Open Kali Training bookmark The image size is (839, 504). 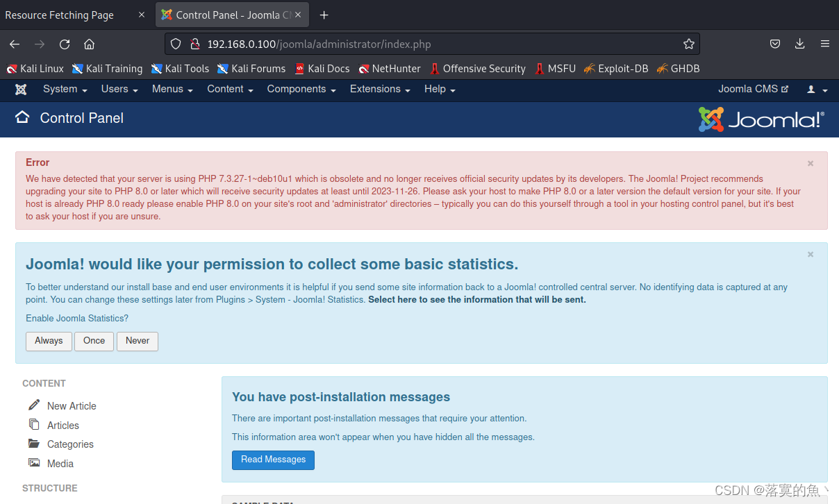click(107, 69)
